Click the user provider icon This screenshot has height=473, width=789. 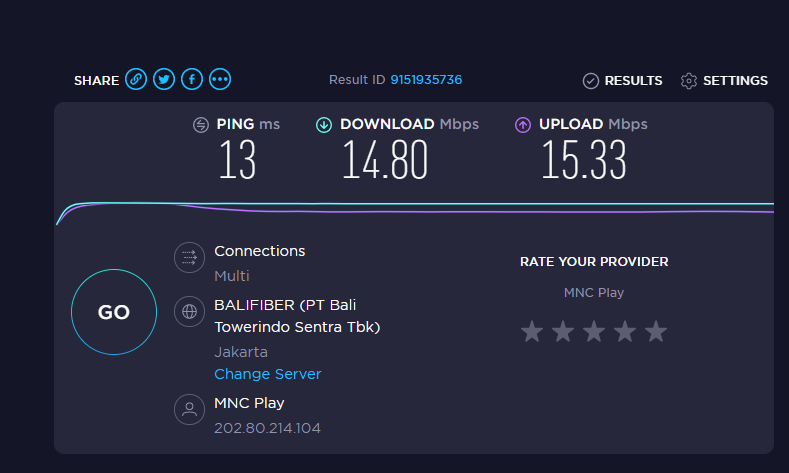pos(189,409)
